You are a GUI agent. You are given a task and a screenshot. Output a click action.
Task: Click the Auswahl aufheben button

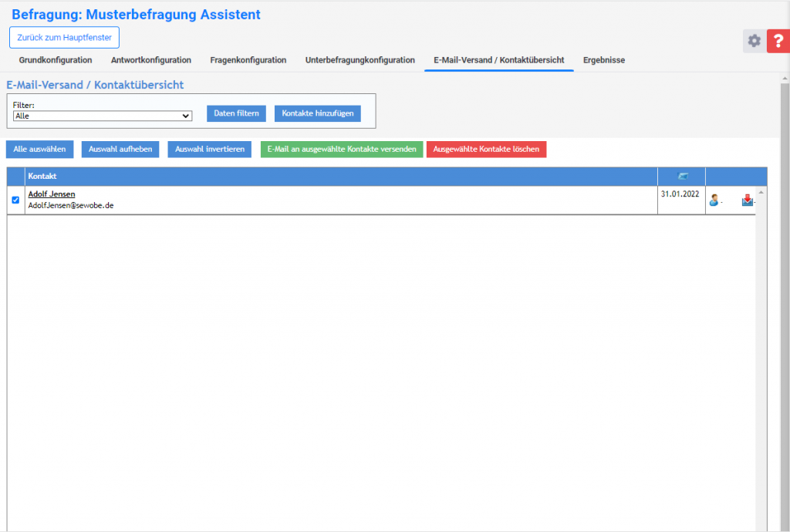click(x=120, y=149)
